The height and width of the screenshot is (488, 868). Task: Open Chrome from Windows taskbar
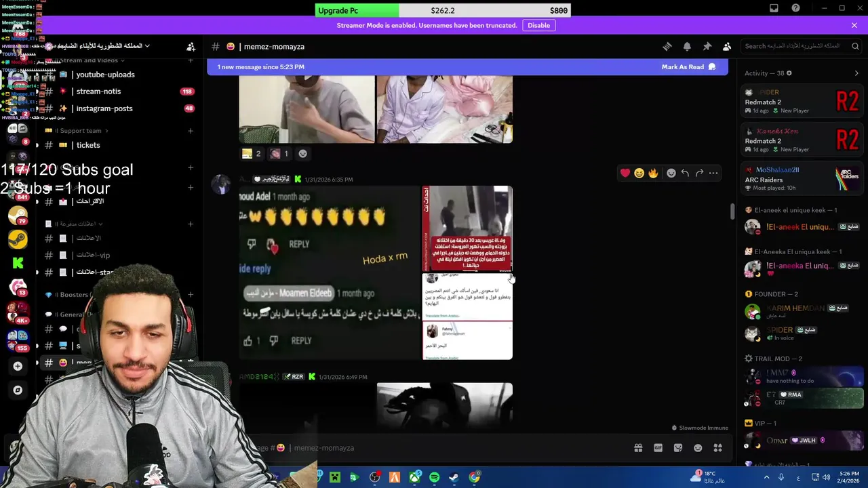(475, 477)
